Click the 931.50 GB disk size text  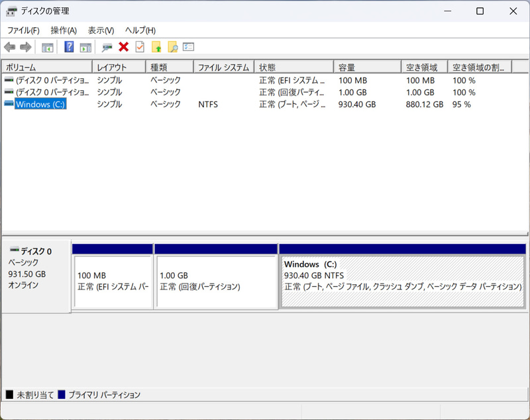tap(27, 274)
